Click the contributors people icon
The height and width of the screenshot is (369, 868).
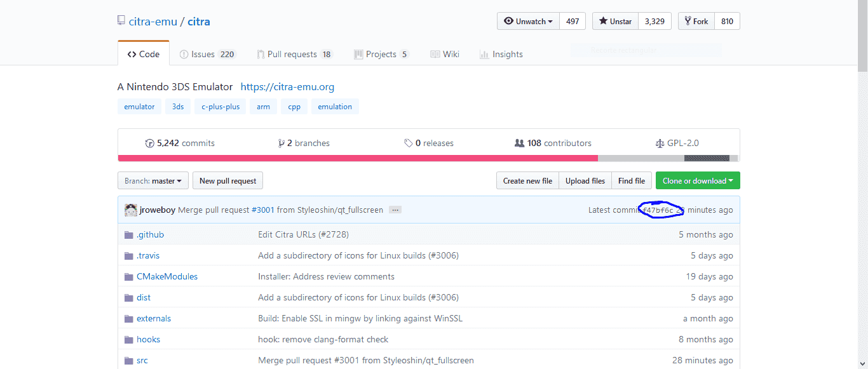tap(519, 144)
